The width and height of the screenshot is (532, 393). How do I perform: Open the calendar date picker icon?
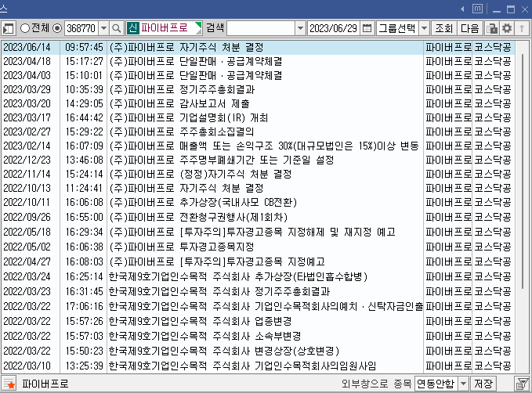pyautogui.click(x=367, y=28)
